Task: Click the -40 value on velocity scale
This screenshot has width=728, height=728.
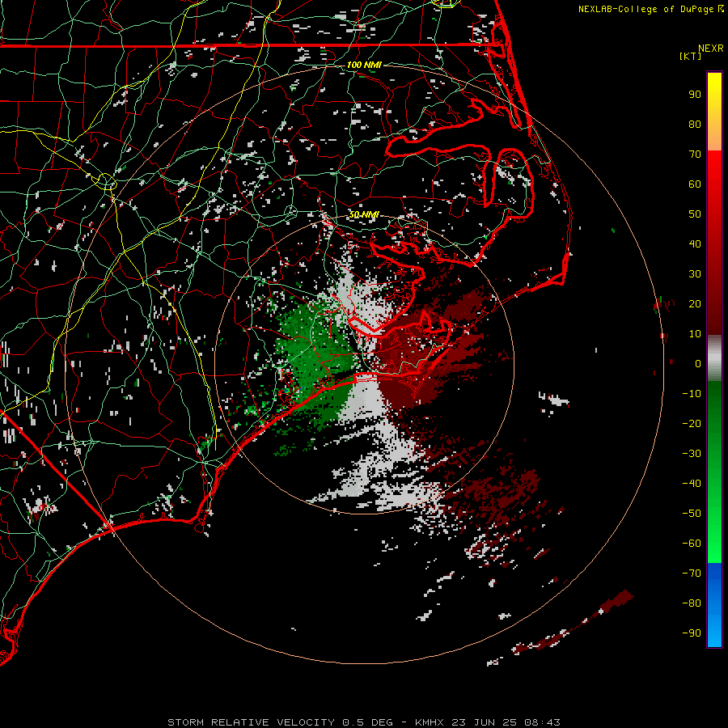Action: (x=692, y=484)
